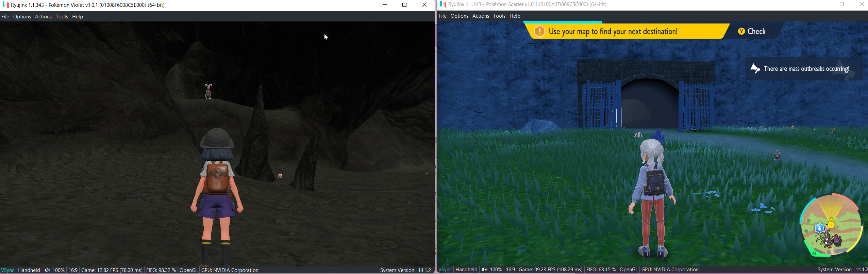Screen dimensions: 868x274
Task: Change 16:9 aspect ratio in Scarlet window
Action: coord(511,270)
